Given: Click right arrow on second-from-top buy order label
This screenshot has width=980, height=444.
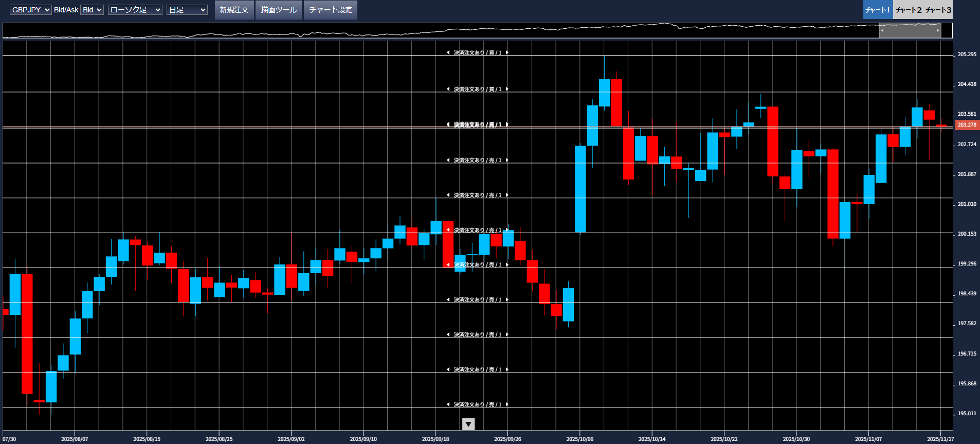Looking at the screenshot, I should pyautogui.click(x=507, y=89).
